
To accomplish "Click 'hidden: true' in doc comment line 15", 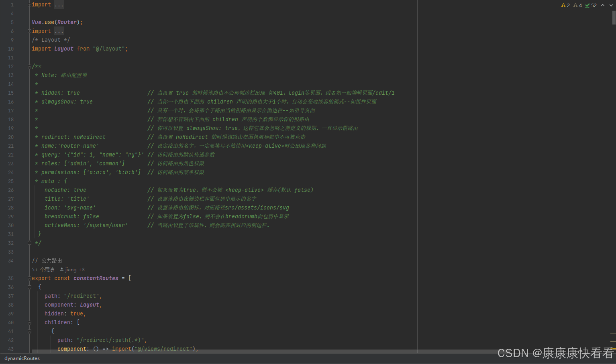I will 61,93.
